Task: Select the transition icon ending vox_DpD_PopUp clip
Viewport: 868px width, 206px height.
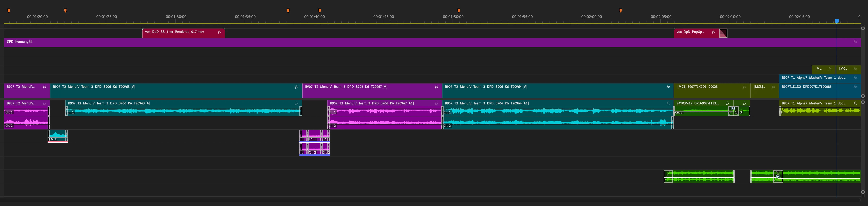Action: pyautogui.click(x=723, y=33)
